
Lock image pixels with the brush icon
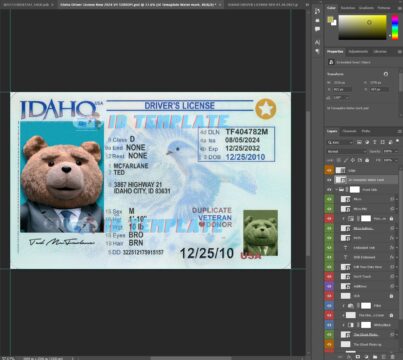click(x=345, y=160)
